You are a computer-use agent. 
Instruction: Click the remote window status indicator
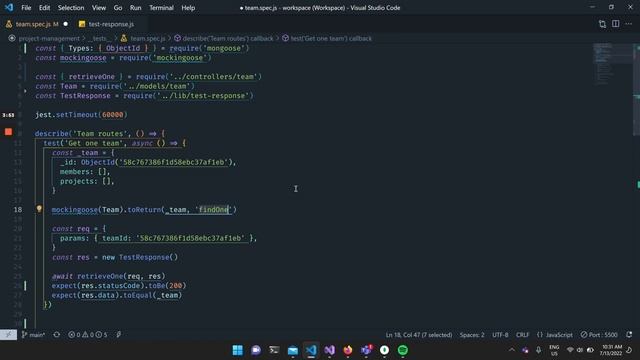(x=8, y=335)
